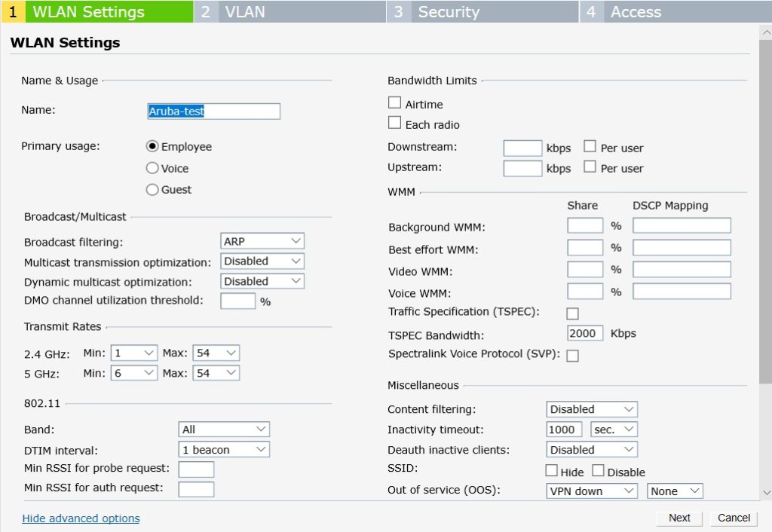
Task: Click Best effort WMM DSCP Mapping field
Action: click(x=682, y=248)
